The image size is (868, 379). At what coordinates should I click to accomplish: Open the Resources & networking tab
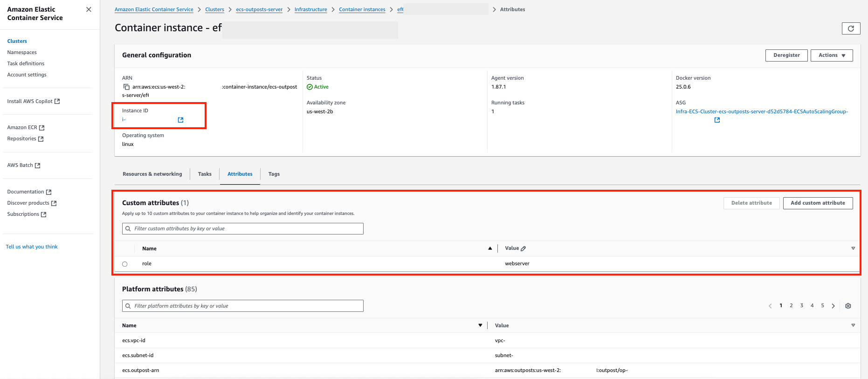coord(152,174)
